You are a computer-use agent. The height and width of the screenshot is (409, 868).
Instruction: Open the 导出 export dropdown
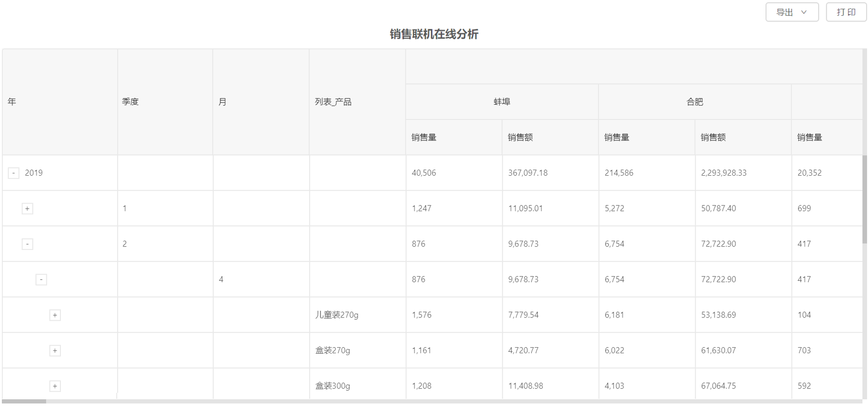pos(792,12)
